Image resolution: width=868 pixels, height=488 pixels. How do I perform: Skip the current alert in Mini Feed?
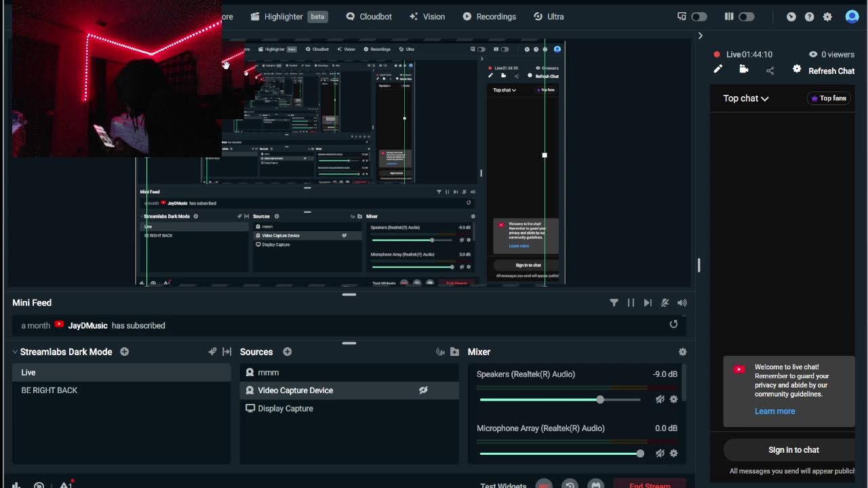[648, 303]
